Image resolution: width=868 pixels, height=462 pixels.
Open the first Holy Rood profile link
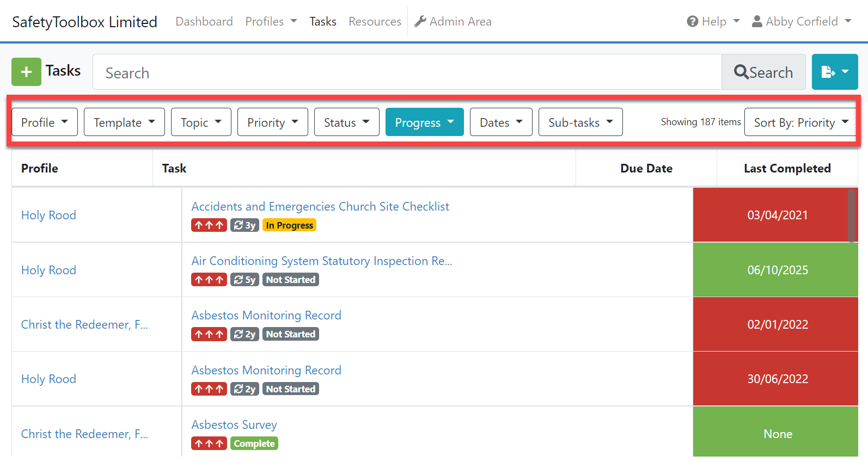(48, 215)
